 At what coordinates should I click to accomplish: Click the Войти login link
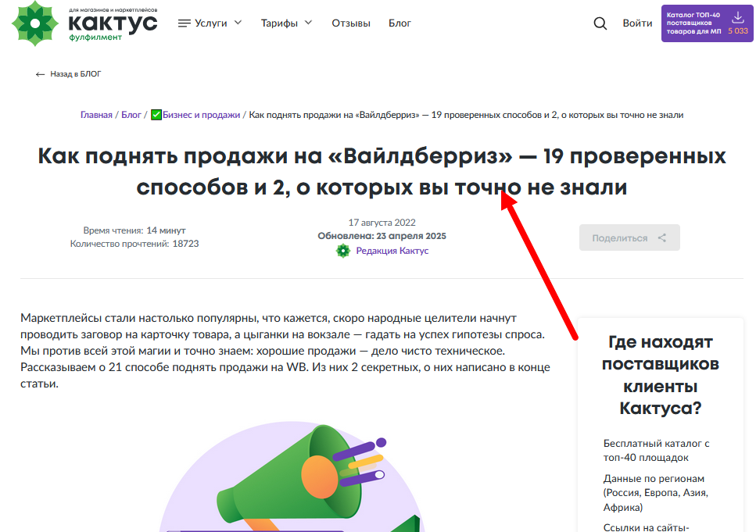click(x=637, y=23)
